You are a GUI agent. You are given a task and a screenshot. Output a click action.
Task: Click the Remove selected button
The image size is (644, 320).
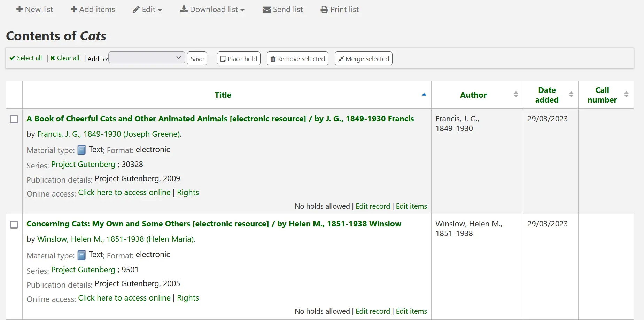297,59
